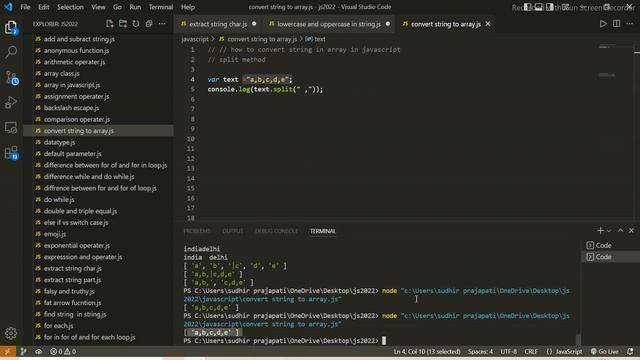This screenshot has width=640, height=360.
Task: Open the Remote Explorer view
Action: coord(11,127)
